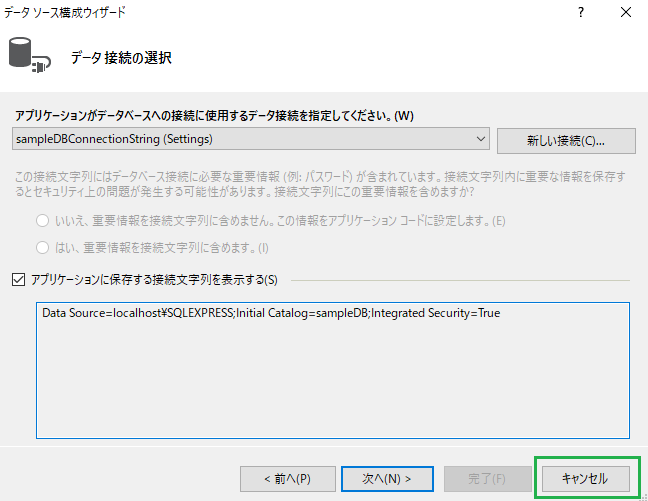Select the はい radio button option
The image size is (648, 501).
[43, 248]
